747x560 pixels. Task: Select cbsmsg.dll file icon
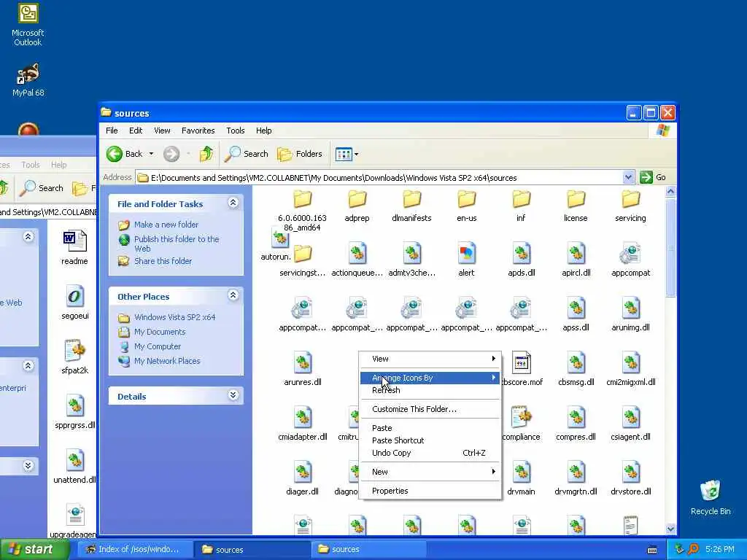(x=576, y=363)
